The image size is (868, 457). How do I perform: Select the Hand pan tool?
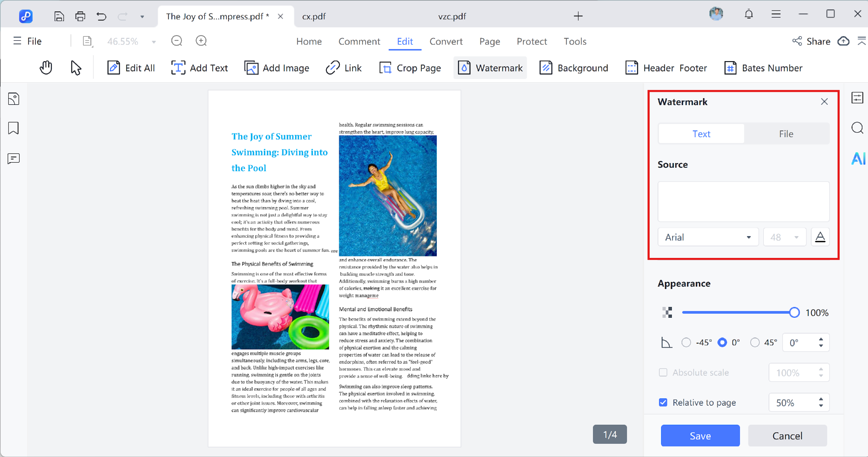(45, 68)
